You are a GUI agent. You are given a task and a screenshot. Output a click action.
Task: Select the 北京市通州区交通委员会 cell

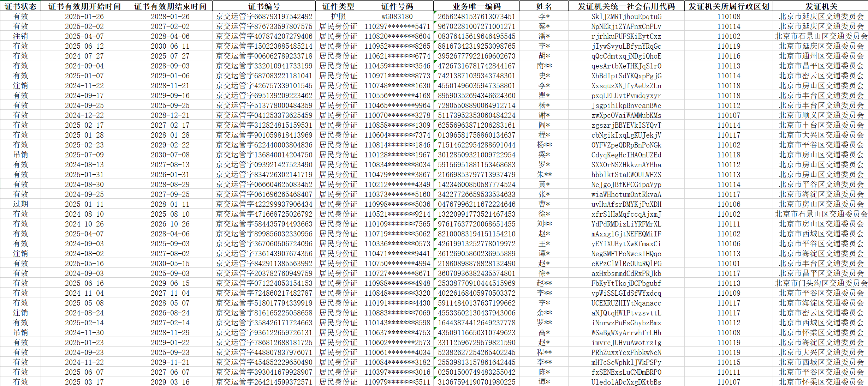pos(821,56)
